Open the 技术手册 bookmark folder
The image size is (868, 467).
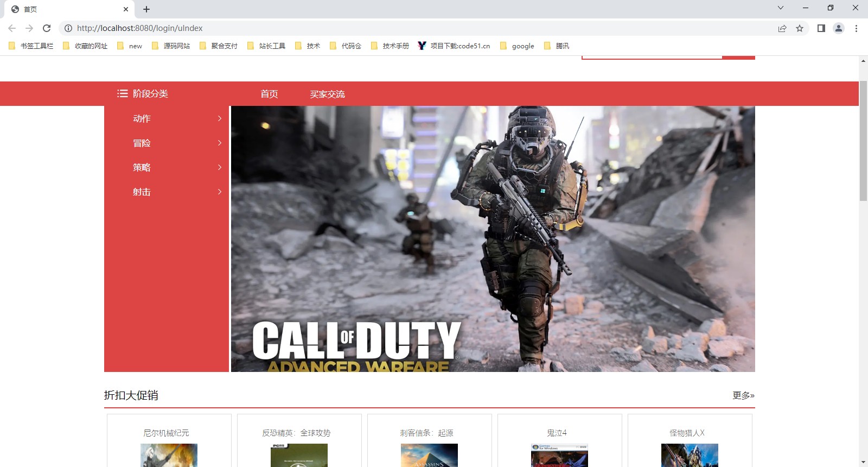click(x=390, y=46)
